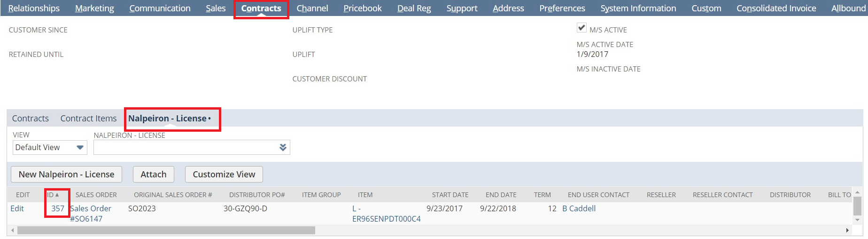Image resolution: width=868 pixels, height=239 pixels.
Task: Click the horizontal scrollbar right arrow
Action: [x=847, y=231]
